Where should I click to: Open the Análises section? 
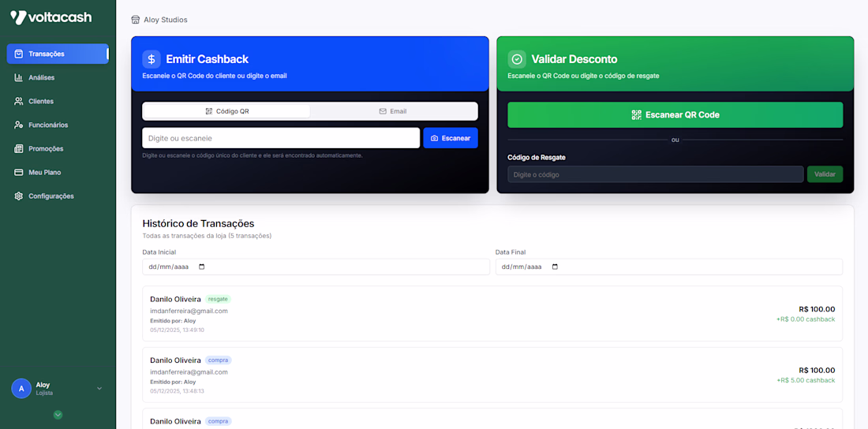coord(58,77)
